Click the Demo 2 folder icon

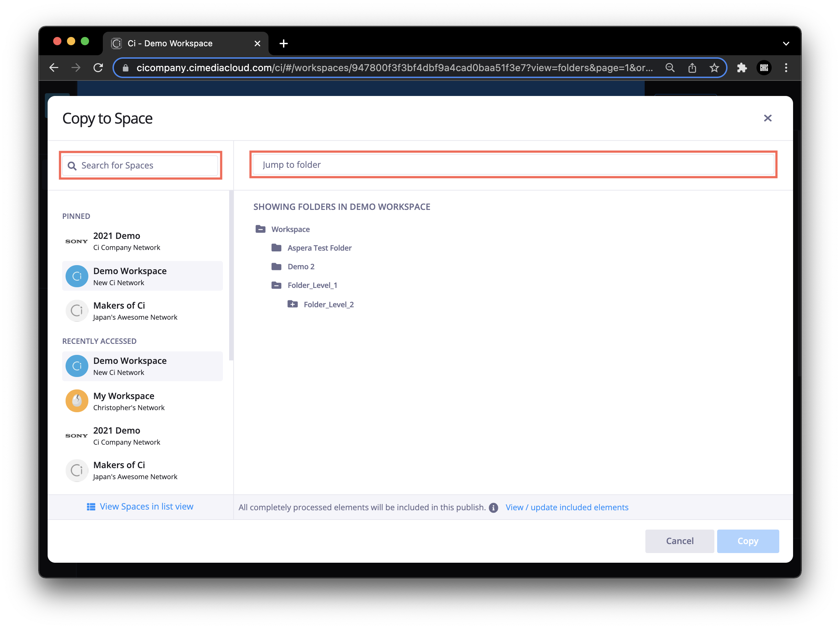pyautogui.click(x=276, y=266)
